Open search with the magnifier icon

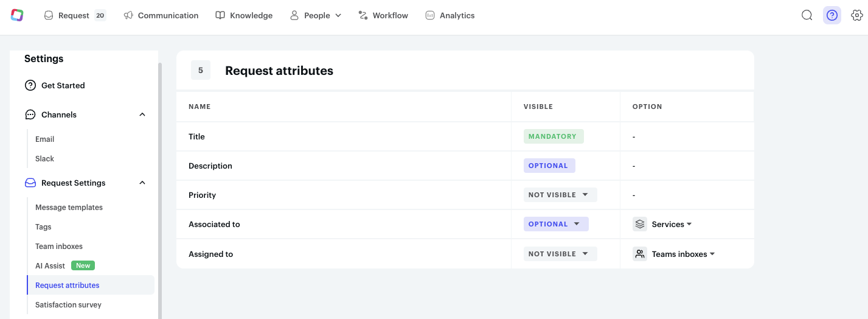807,15
